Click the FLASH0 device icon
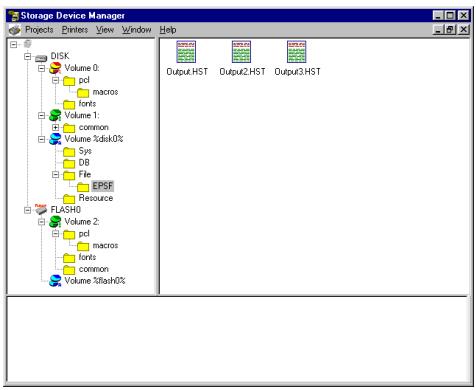 pyautogui.click(x=41, y=210)
